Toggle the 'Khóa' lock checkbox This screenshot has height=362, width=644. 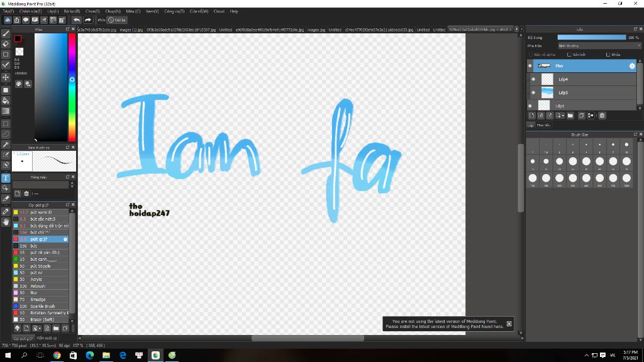coord(608,55)
